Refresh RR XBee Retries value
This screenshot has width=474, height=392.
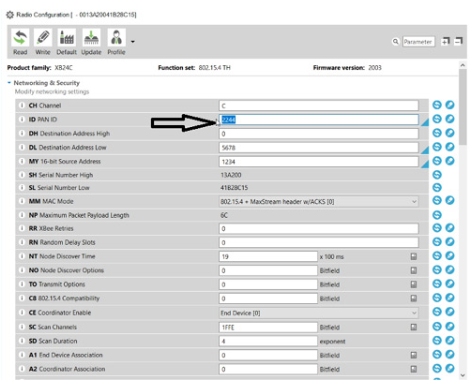pyautogui.click(x=437, y=228)
